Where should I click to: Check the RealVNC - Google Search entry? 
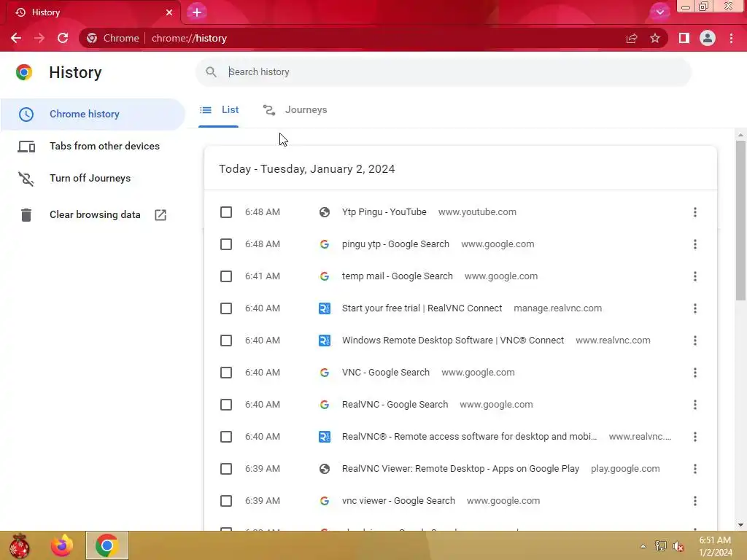(x=226, y=405)
